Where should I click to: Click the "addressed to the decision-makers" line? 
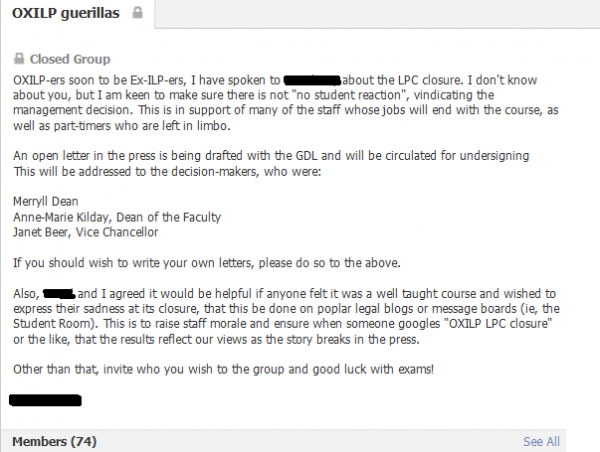167,171
